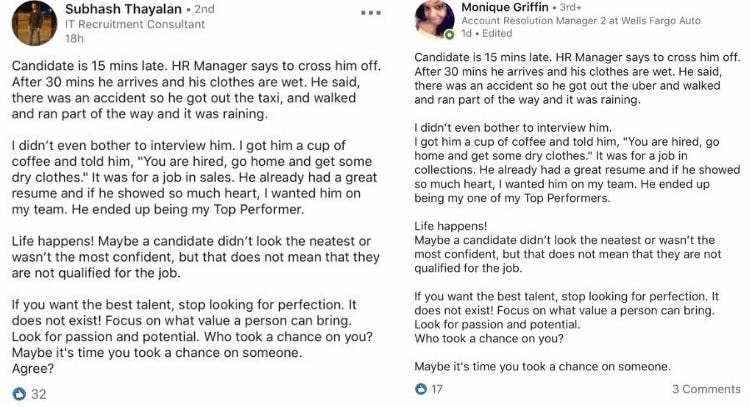Click the like icon showing 32 reactions
Viewport: 750px width, 407px height.
(16, 394)
